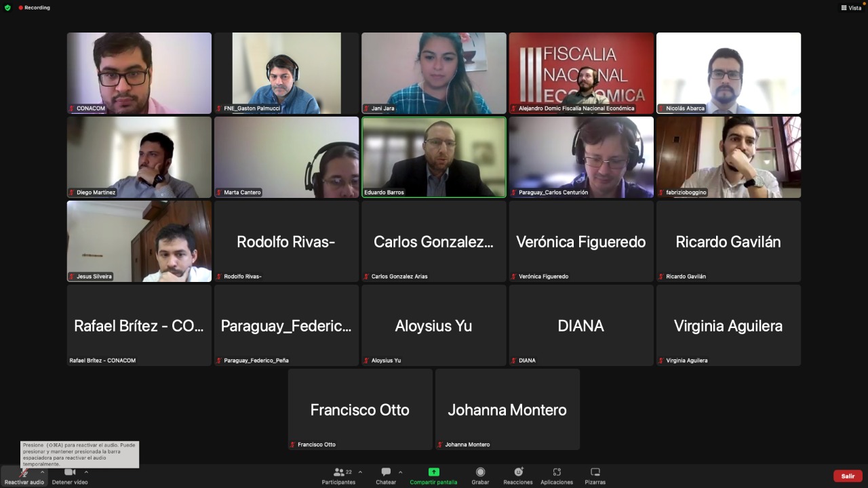The image size is (868, 488).
Task: Open the Chatear chat icon
Action: 386,472
